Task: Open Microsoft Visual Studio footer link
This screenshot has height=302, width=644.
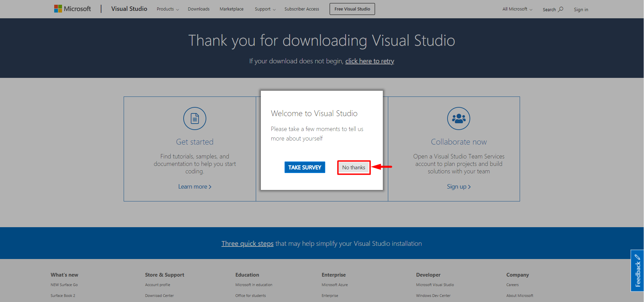Action: click(435, 285)
